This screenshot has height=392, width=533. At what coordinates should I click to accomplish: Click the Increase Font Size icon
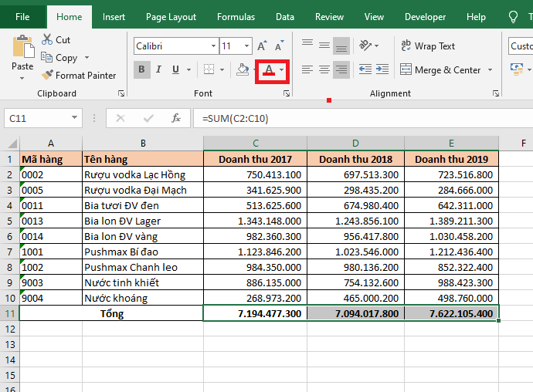pos(262,46)
